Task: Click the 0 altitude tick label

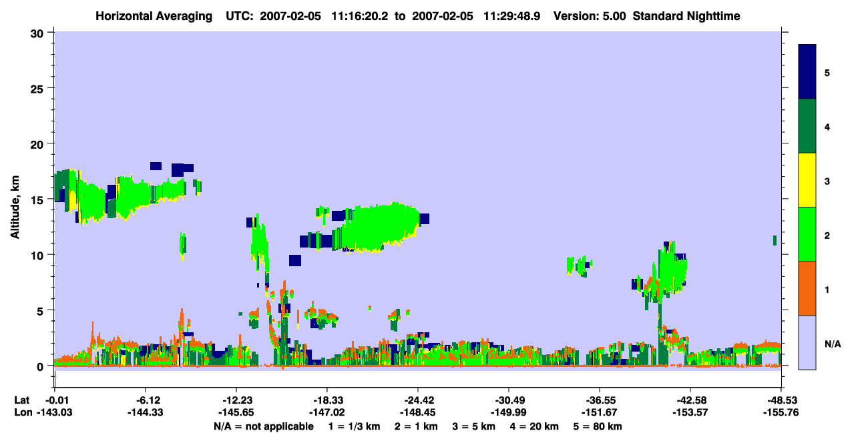Action: coord(41,366)
